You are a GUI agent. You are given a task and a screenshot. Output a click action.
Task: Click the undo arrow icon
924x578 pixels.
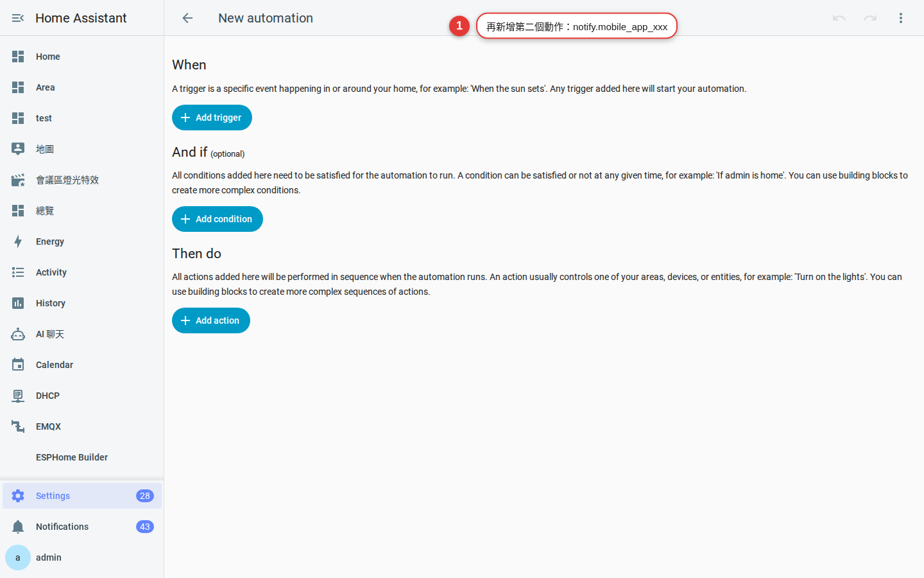tap(839, 18)
